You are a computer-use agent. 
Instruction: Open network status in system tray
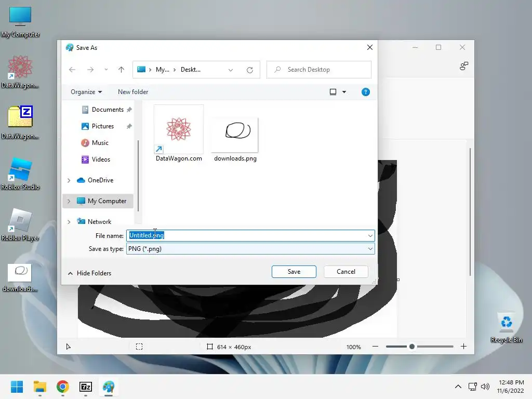pos(473,387)
